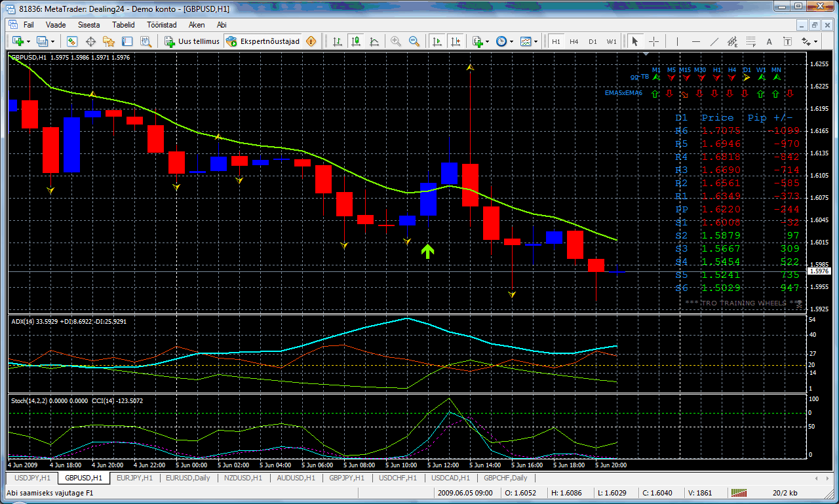Toggle the Data Window crosshair-circle icon
Image resolution: width=839 pixels, height=504 pixels.
click(90, 41)
